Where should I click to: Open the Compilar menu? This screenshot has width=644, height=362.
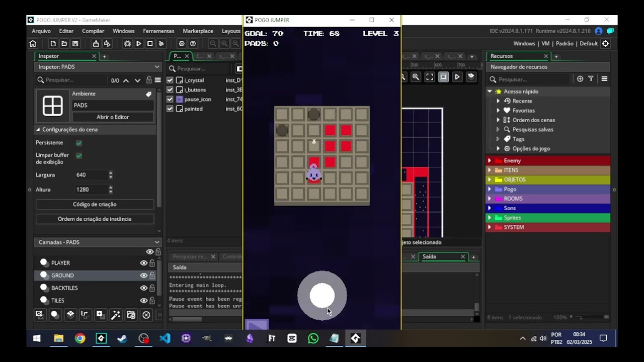tap(93, 31)
